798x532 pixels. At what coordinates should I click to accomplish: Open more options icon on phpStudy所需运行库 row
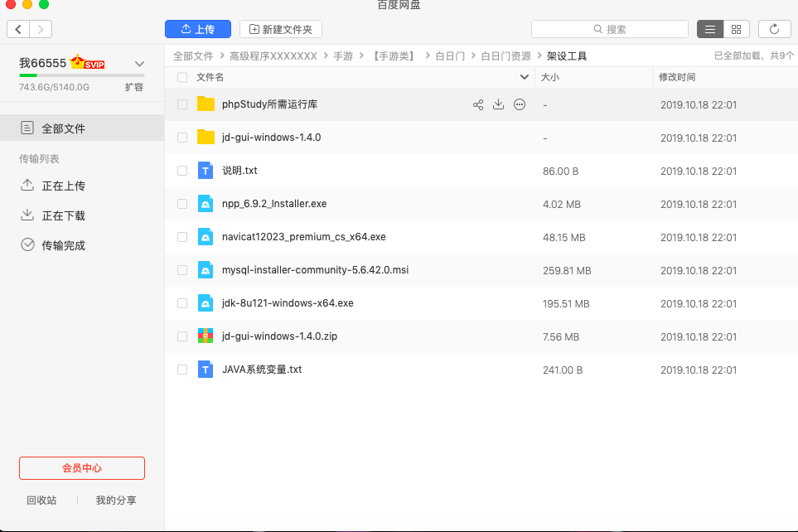[520, 104]
